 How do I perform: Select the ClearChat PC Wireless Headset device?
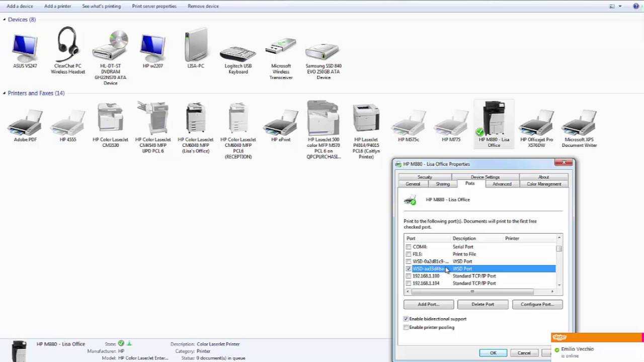pos(67,51)
